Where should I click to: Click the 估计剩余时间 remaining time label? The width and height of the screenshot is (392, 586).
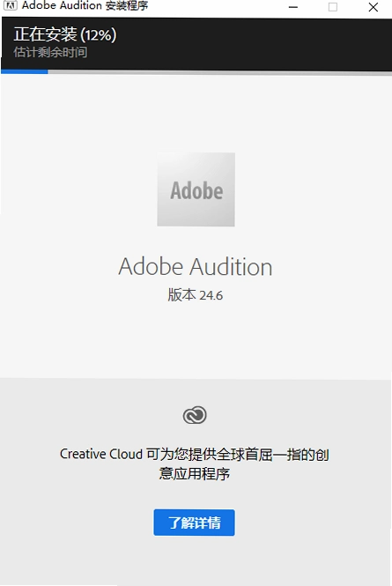[x=50, y=52]
